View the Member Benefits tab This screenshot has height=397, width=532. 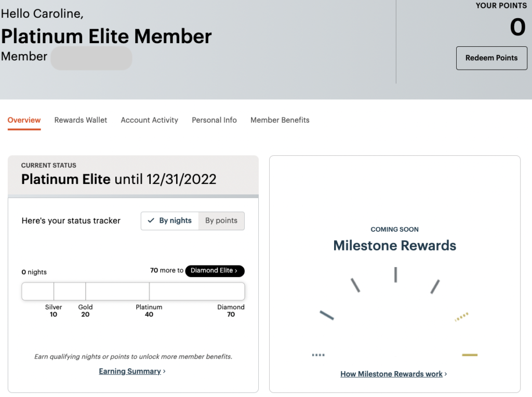point(280,120)
